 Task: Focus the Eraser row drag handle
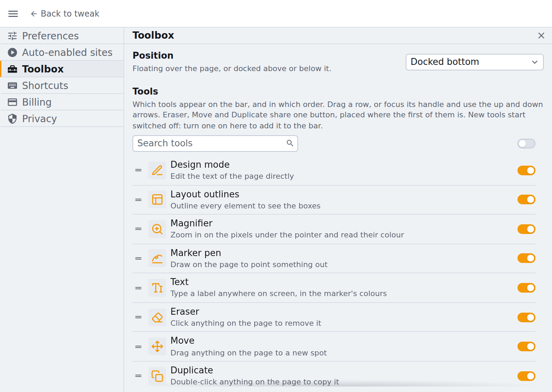pyautogui.click(x=138, y=317)
